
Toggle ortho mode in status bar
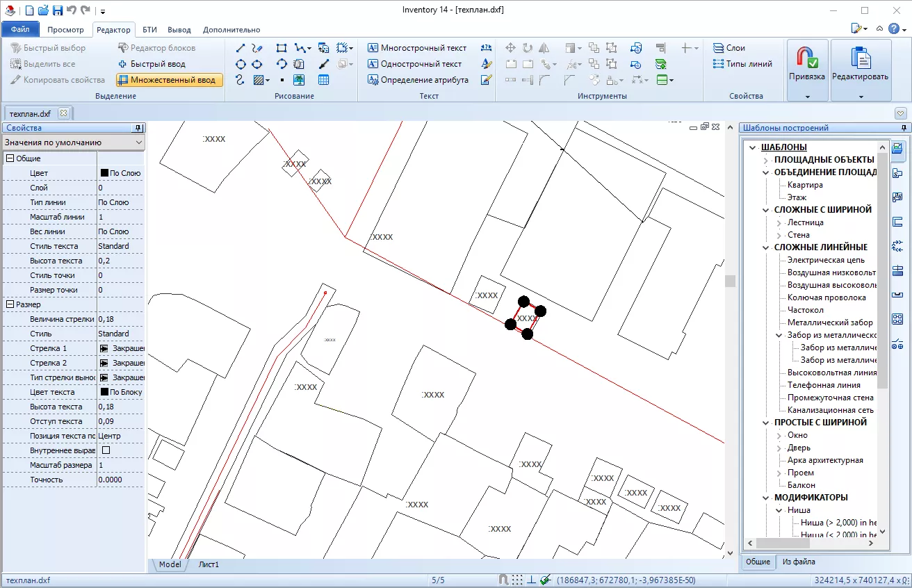(x=531, y=580)
